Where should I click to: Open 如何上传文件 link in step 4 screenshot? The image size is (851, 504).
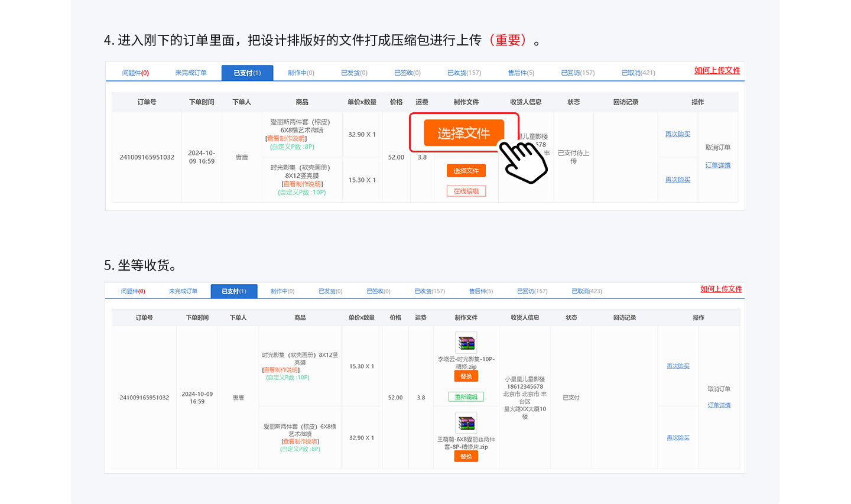coord(717,70)
